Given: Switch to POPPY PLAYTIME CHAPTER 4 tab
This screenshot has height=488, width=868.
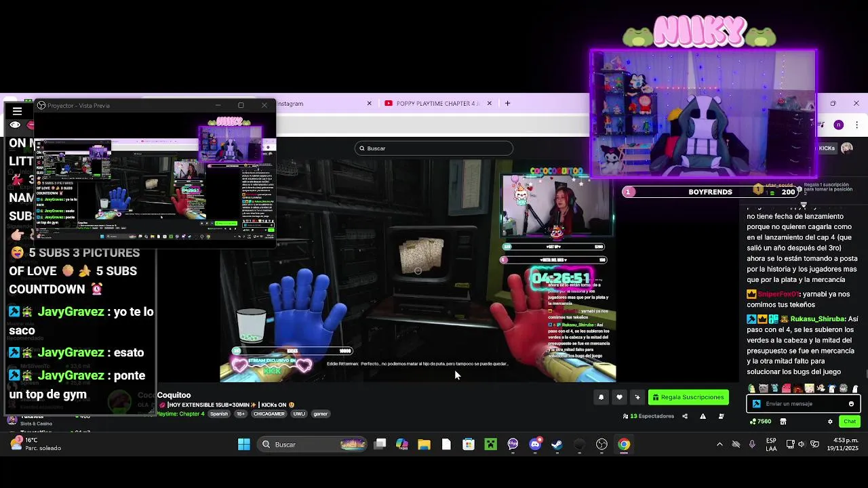Looking at the screenshot, I should point(432,104).
